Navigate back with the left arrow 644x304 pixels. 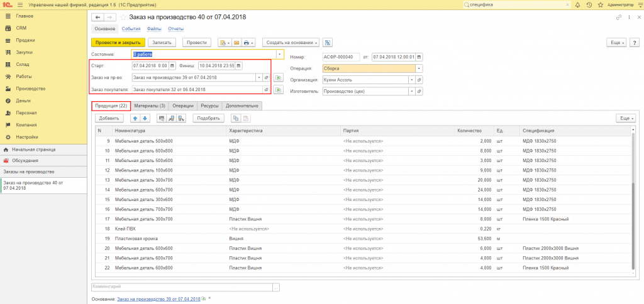(97, 17)
